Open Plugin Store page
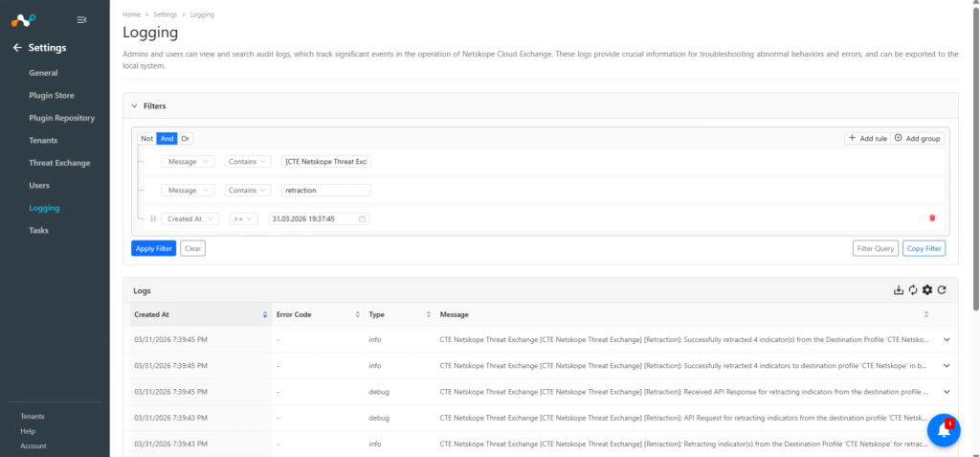The image size is (980, 457). coord(52,95)
